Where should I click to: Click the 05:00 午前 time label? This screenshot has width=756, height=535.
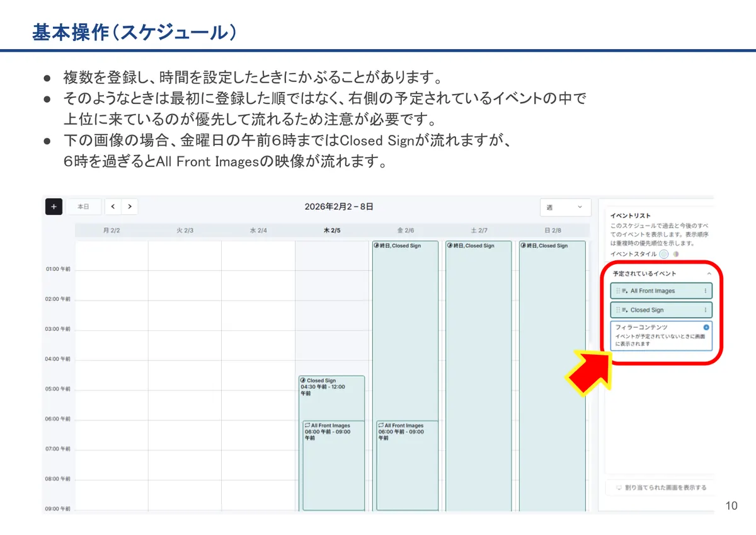click(x=58, y=389)
